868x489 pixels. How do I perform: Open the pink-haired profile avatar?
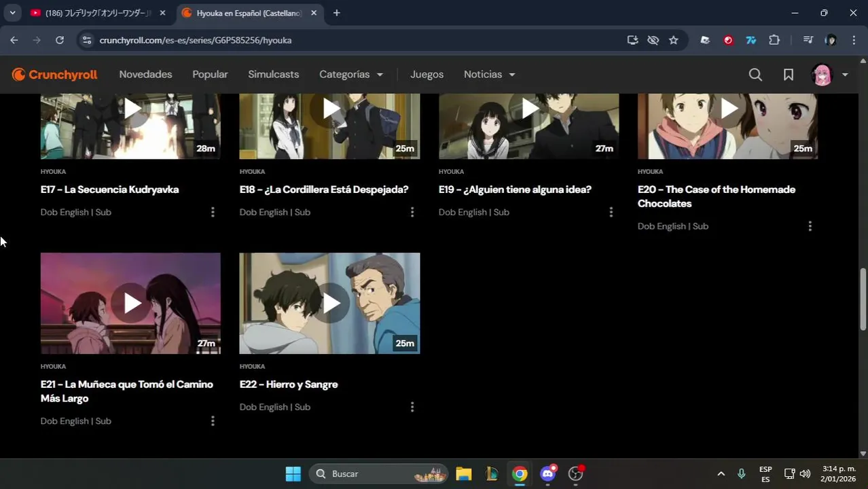822,75
